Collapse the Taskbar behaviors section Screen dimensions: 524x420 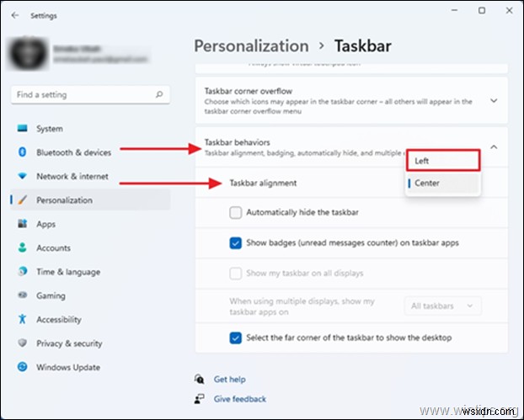pos(494,147)
